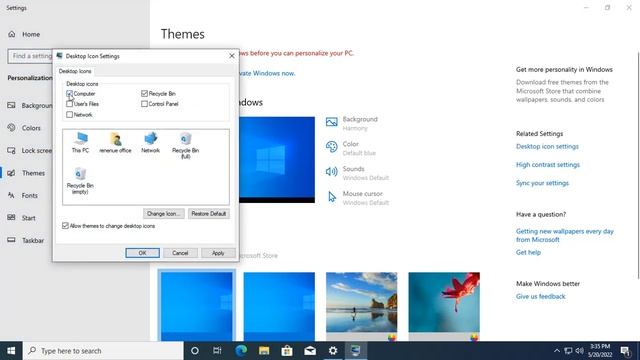Open Background theme setting icon
The image size is (640, 360).
tap(331, 122)
